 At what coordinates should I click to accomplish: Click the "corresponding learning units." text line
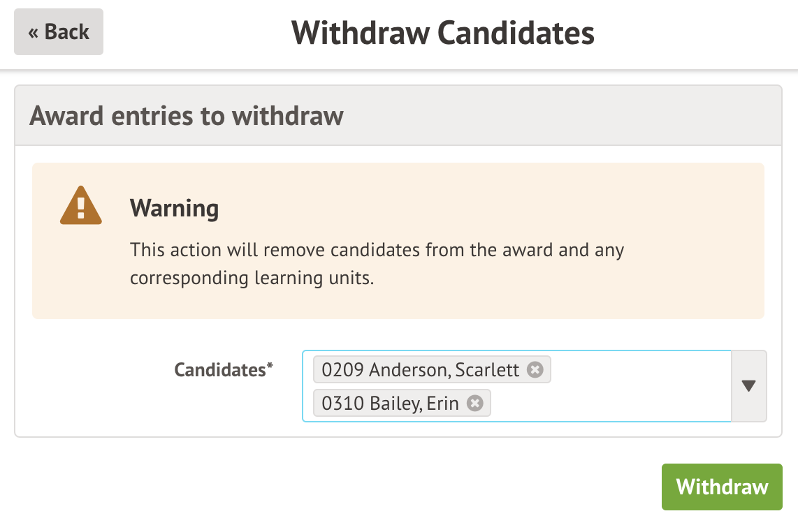pos(252,278)
